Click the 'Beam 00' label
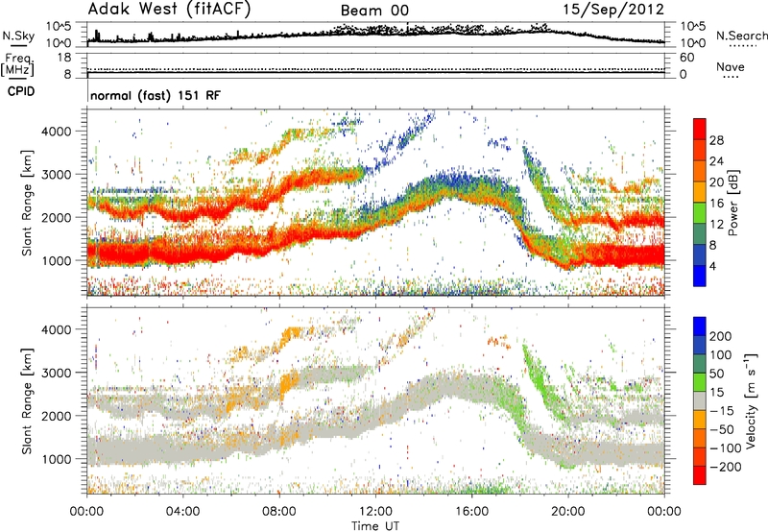This screenshot has width=768, height=532. (374, 11)
